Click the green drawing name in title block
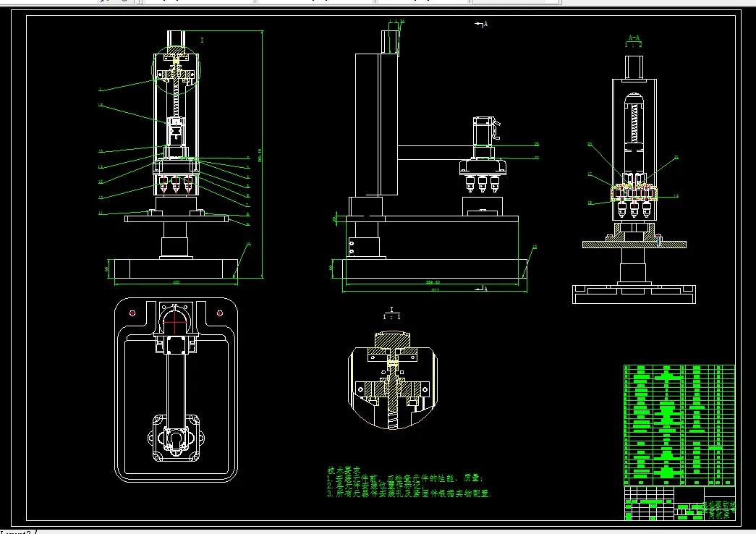Image resolution: width=756 pixels, height=534 pixels. 719,510
